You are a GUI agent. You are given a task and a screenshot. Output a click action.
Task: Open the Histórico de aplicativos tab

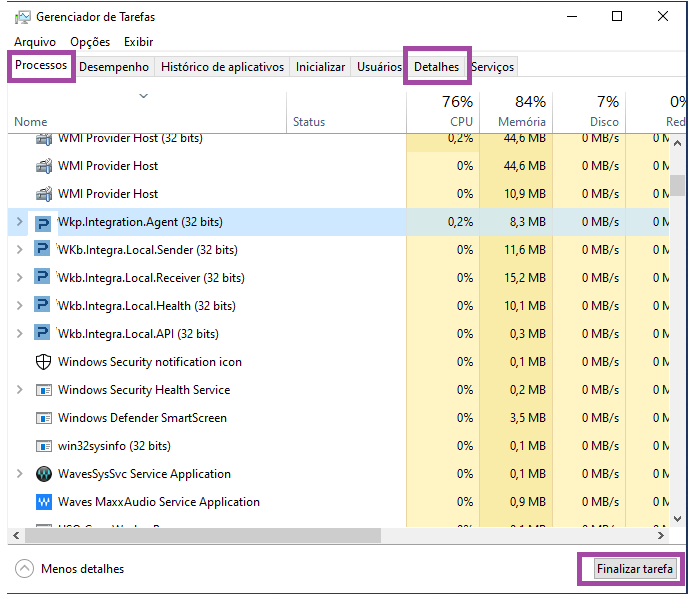pos(222,67)
